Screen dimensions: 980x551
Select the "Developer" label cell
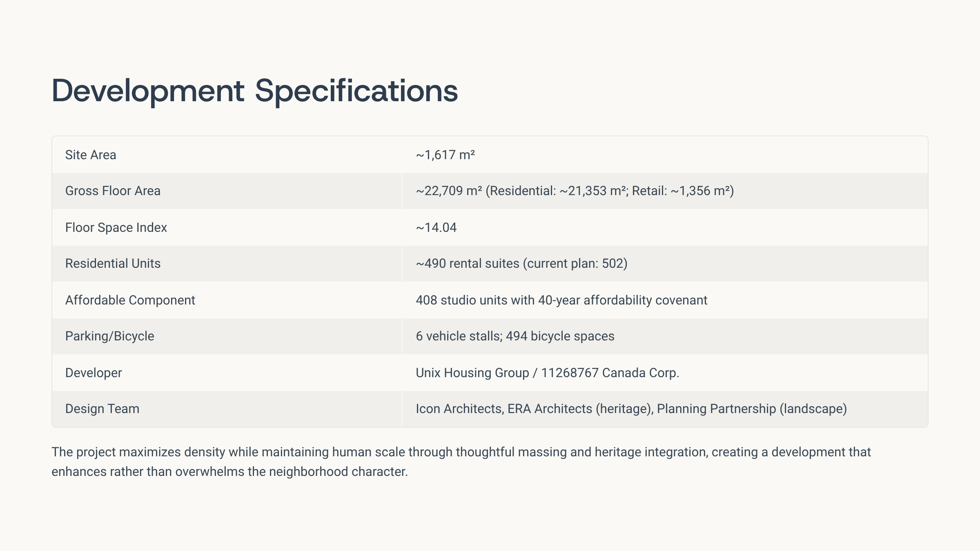pyautogui.click(x=94, y=373)
